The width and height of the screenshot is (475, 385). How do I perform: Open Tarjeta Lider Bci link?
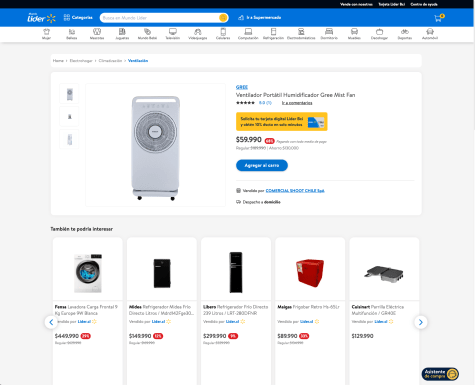tap(392, 4)
